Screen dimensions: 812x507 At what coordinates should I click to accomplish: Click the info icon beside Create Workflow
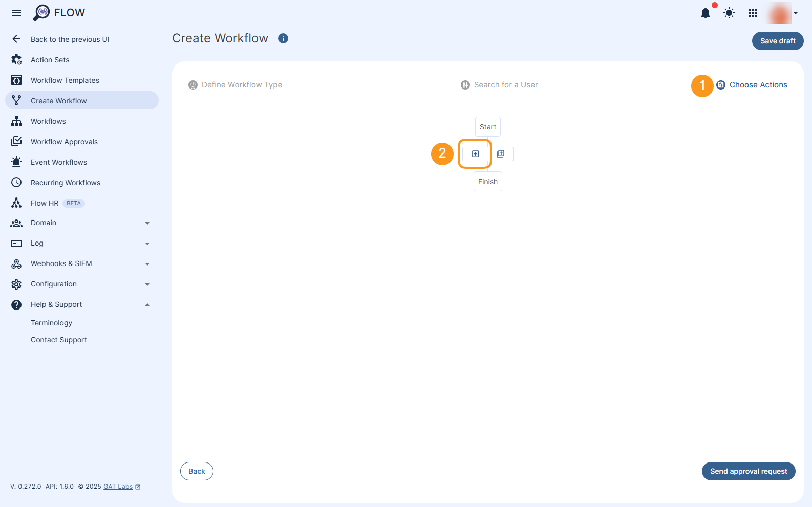coord(283,38)
